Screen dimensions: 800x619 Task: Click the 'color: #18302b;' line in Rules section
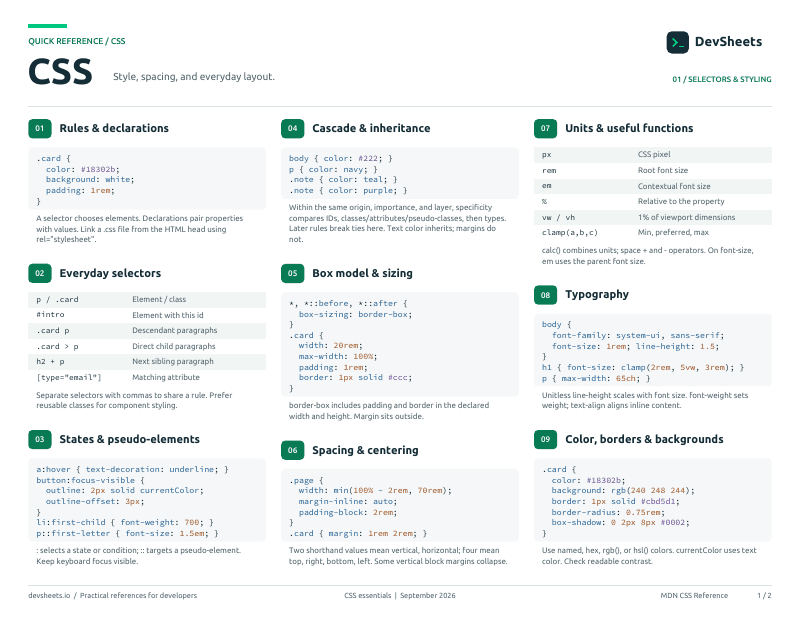pos(83,169)
